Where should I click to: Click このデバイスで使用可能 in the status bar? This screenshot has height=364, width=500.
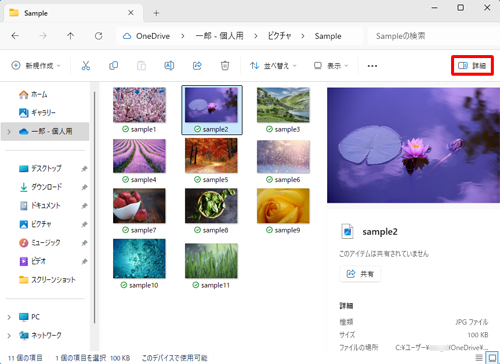pos(175,358)
